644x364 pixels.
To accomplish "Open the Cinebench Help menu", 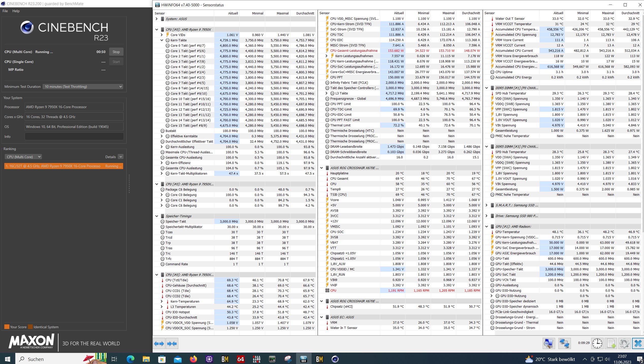I will [x=16, y=11].
